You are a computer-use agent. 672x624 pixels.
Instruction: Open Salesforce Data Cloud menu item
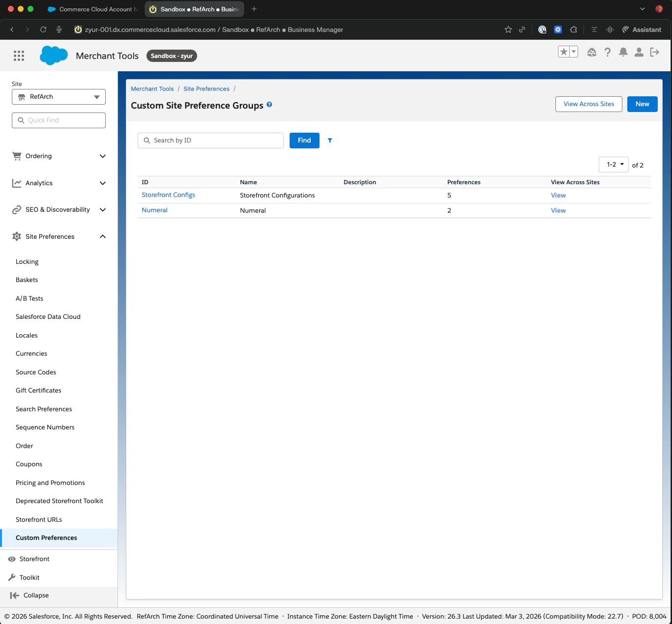tap(48, 317)
